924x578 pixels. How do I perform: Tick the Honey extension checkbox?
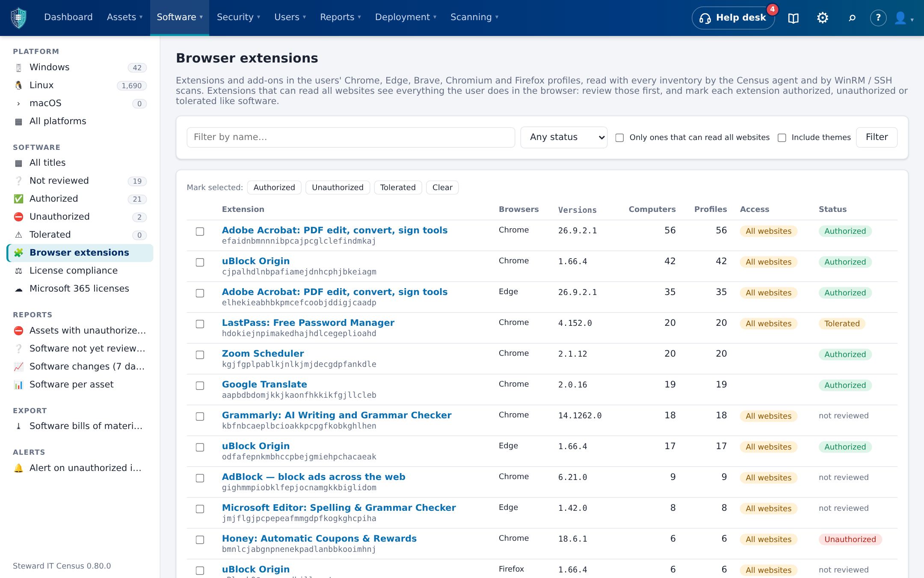pyautogui.click(x=200, y=540)
